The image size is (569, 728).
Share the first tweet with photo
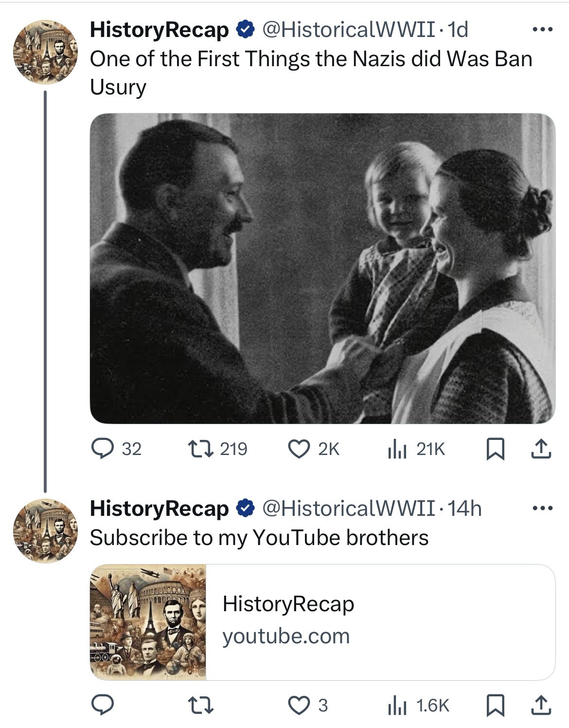(541, 449)
